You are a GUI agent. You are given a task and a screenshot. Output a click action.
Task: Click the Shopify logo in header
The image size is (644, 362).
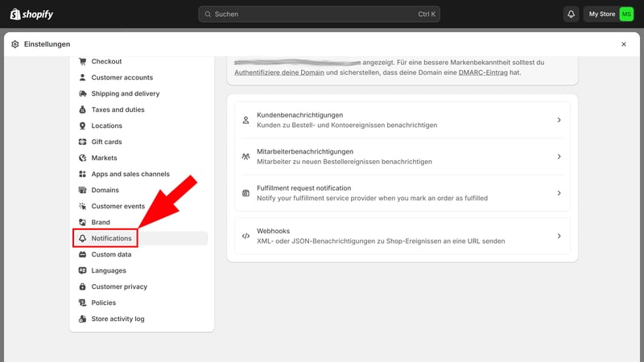pyautogui.click(x=31, y=14)
